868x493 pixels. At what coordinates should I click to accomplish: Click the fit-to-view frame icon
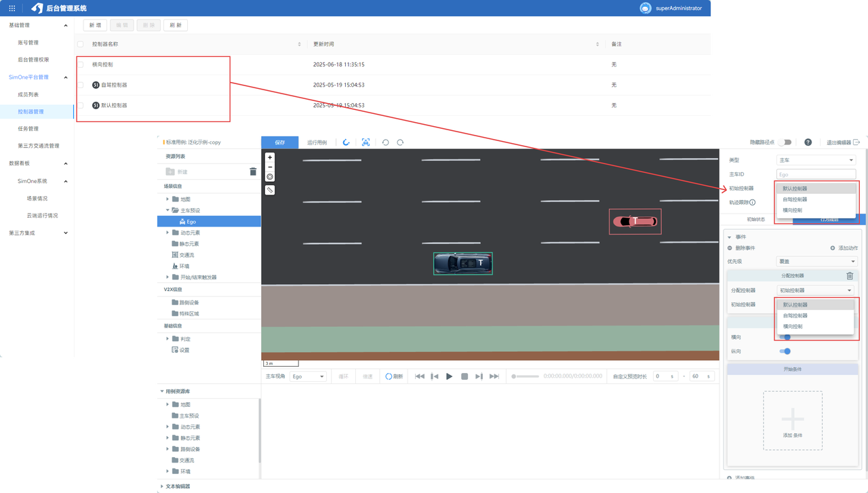(366, 142)
